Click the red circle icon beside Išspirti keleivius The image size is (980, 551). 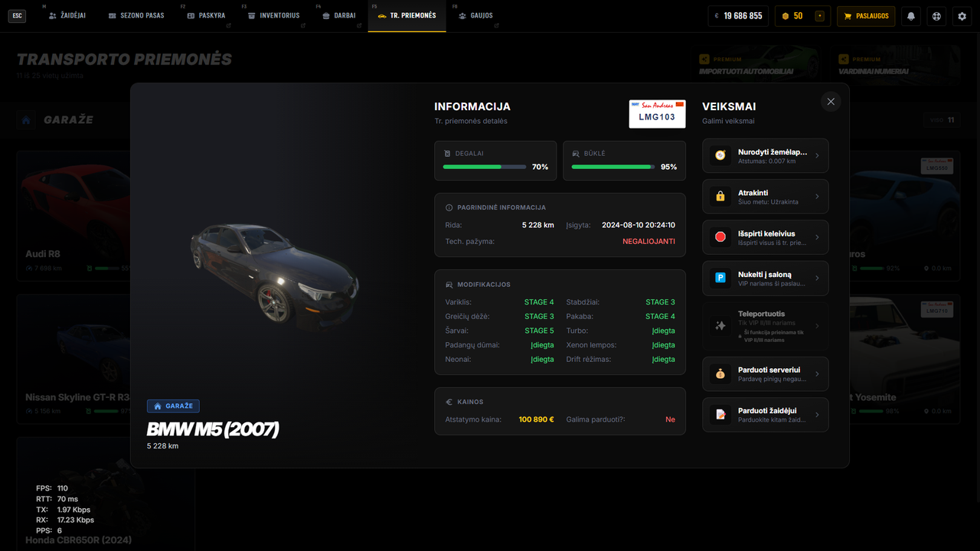720,237
